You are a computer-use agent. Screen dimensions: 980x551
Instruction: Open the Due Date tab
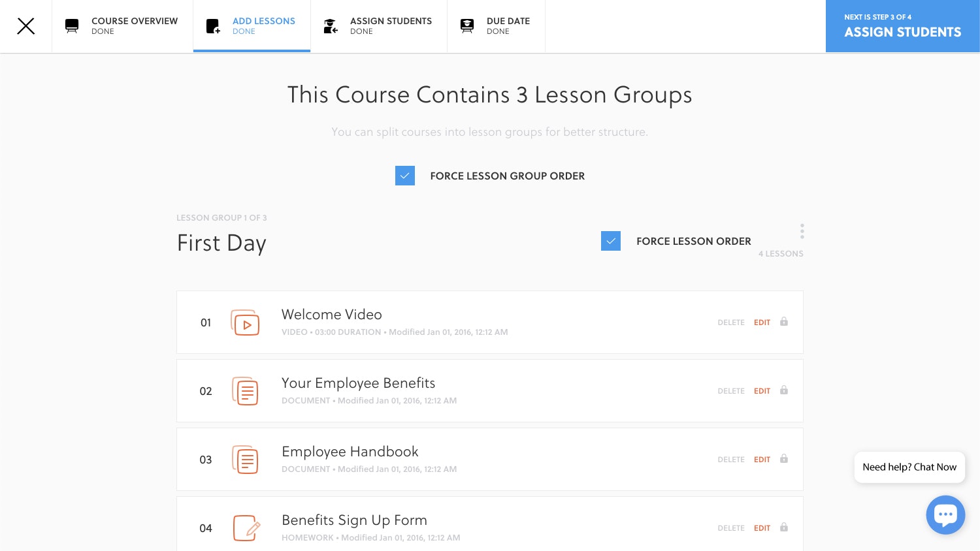click(496, 26)
